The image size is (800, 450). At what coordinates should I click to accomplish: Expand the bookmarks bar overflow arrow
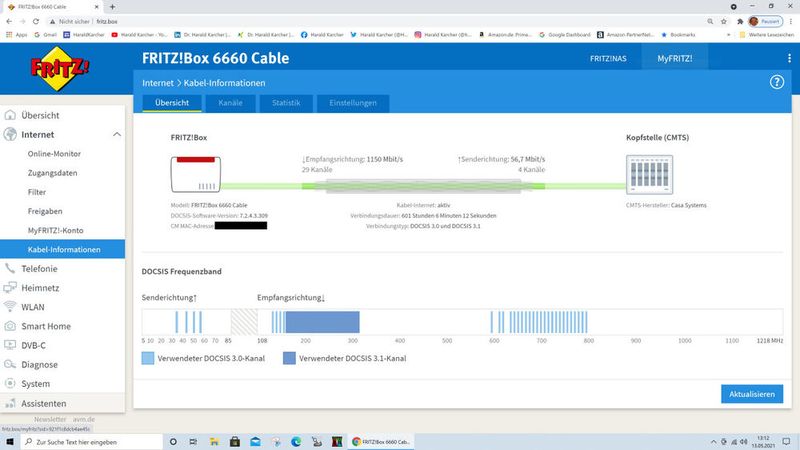click(729, 35)
